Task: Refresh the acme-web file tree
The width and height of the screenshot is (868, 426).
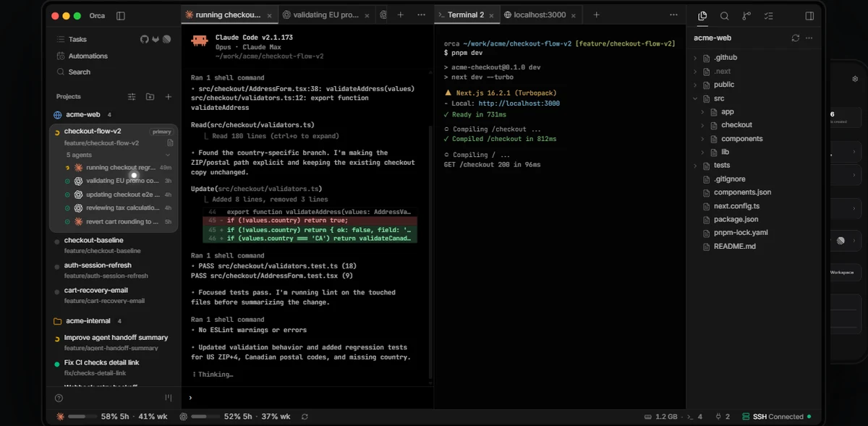Action: [796, 38]
